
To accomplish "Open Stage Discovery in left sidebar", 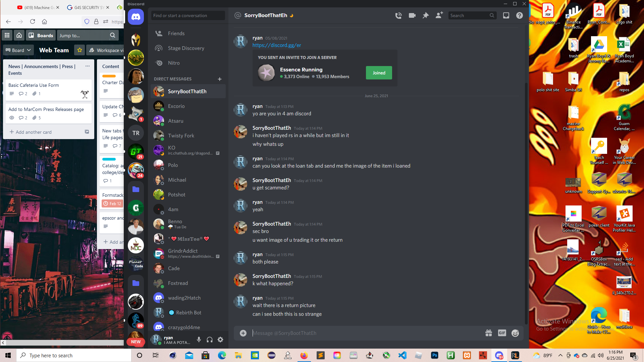I will [x=186, y=48].
